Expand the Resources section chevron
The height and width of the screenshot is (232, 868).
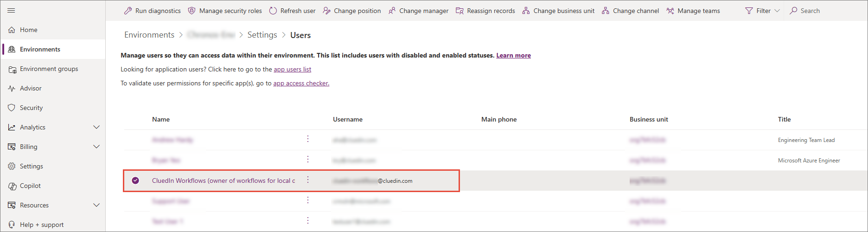pos(96,205)
